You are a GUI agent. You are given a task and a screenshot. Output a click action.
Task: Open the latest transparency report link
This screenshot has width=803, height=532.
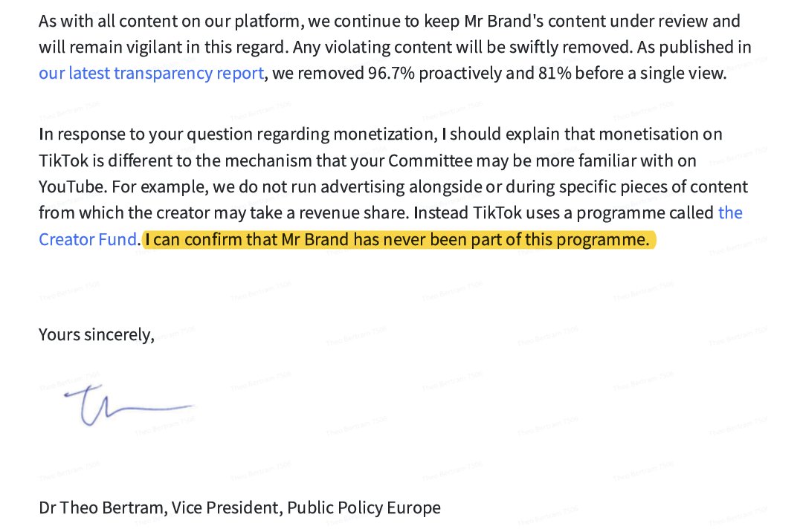pos(151,73)
